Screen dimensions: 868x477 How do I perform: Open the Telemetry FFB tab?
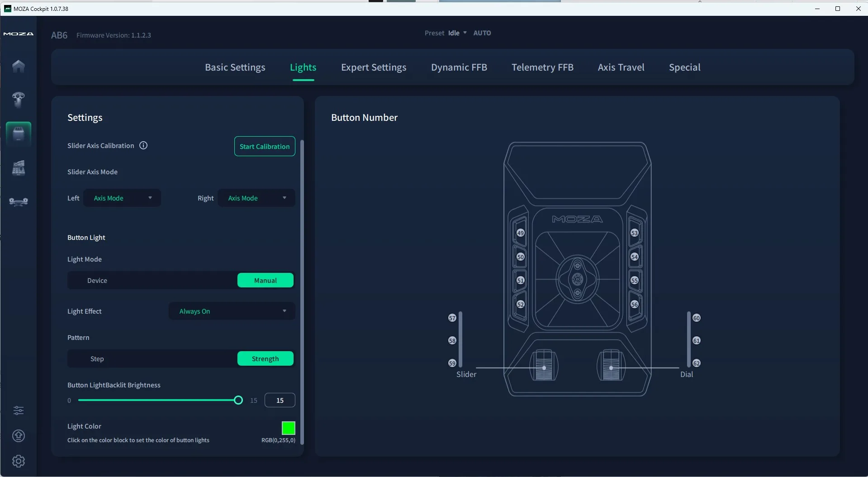(542, 67)
